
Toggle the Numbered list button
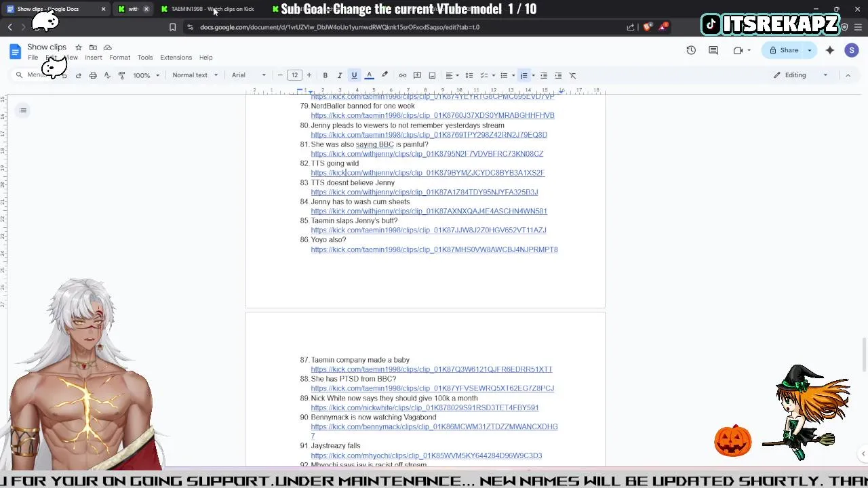coord(524,75)
